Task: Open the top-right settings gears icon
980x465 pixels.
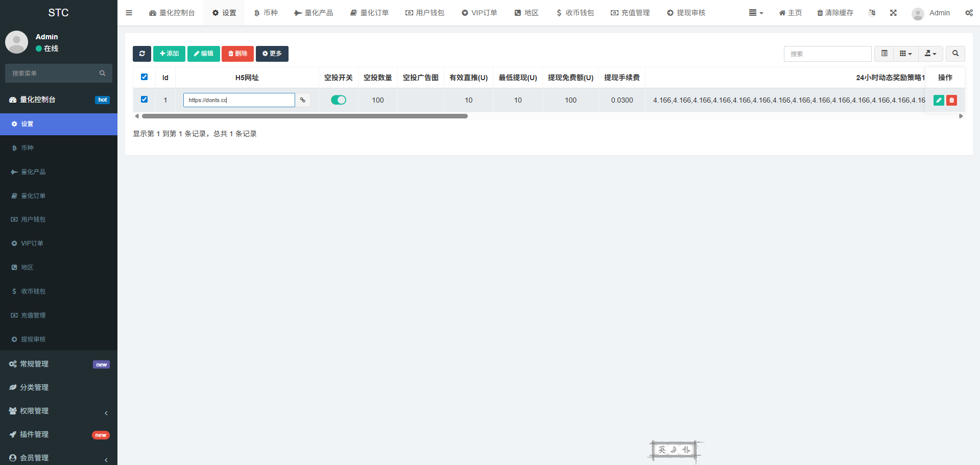Action: (x=969, y=13)
